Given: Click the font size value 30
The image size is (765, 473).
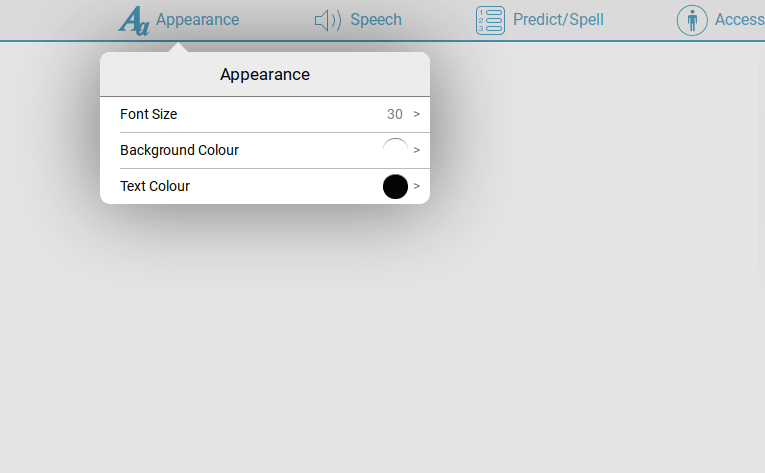Looking at the screenshot, I should [x=395, y=114].
